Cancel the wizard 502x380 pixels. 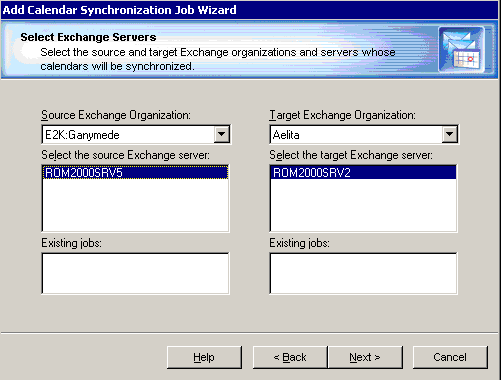(450, 357)
